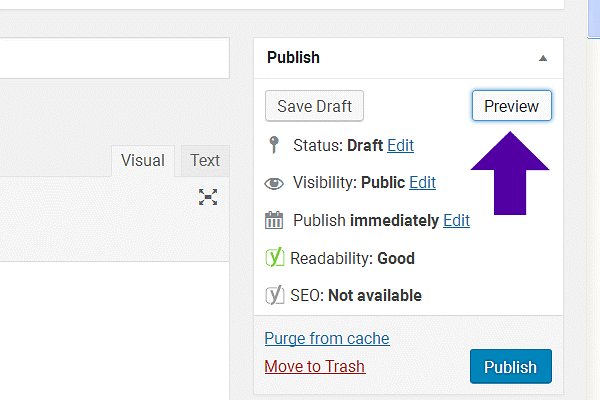Edit the publish immediately schedule
Image resolution: width=600 pixels, height=400 pixels.
(456, 220)
